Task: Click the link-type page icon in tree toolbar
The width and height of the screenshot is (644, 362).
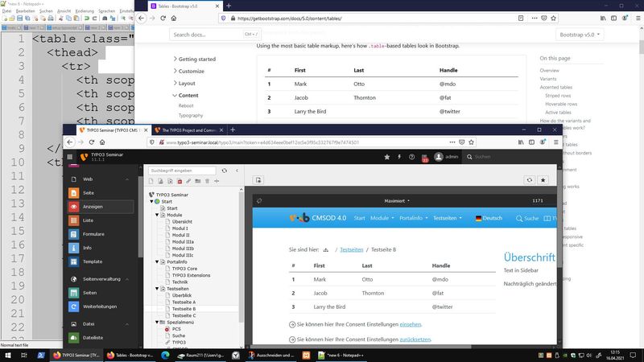Action: pyautogui.click(x=188, y=181)
